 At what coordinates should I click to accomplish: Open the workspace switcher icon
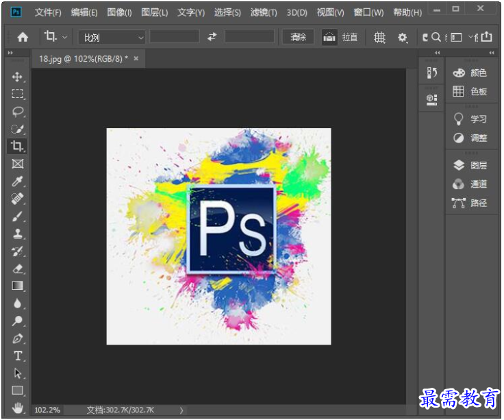pos(456,37)
